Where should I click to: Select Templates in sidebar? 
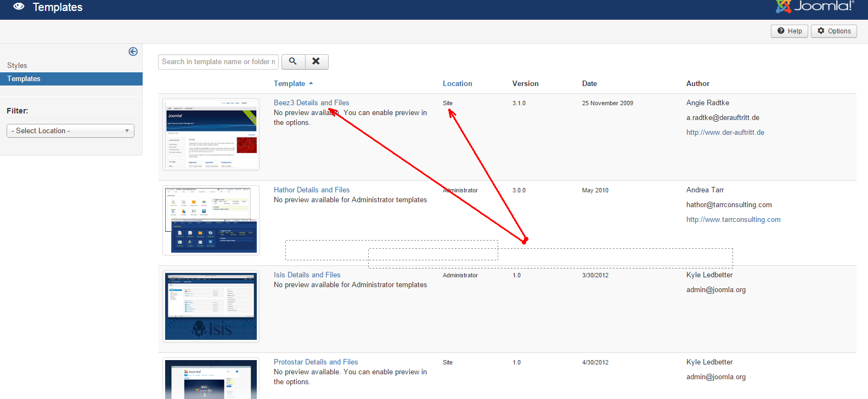71,79
